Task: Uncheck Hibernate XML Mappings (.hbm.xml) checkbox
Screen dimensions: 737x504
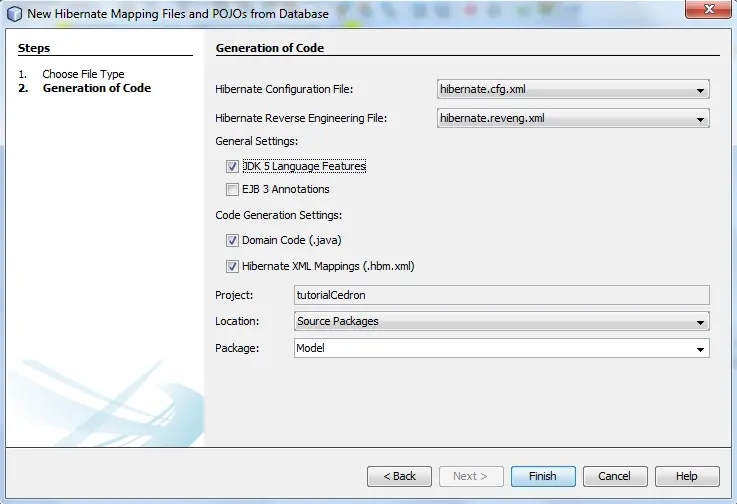Action: pos(232,267)
